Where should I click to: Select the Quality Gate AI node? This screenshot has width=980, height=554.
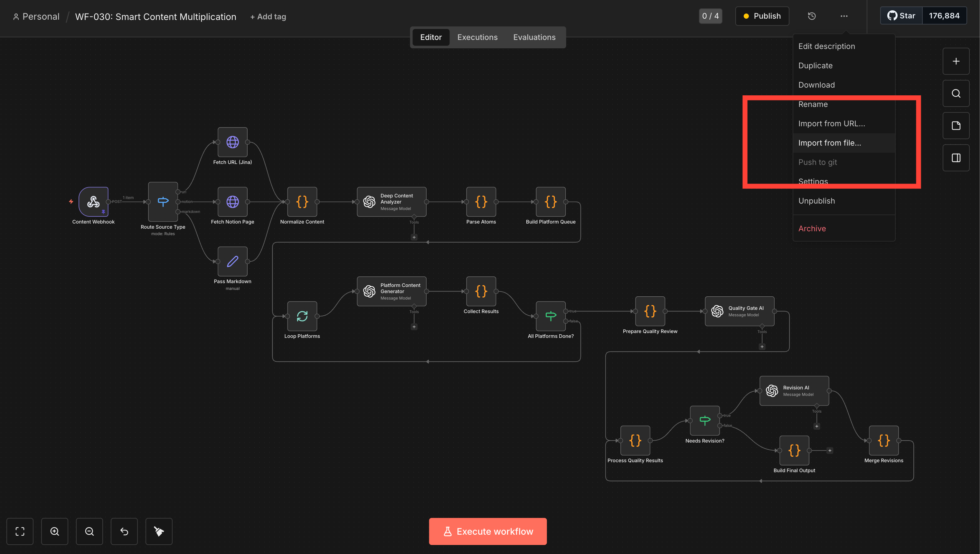click(739, 311)
